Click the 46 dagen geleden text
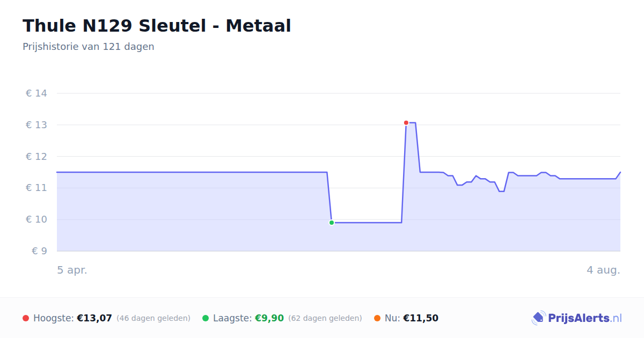This screenshot has height=338, width=644. tap(153, 318)
